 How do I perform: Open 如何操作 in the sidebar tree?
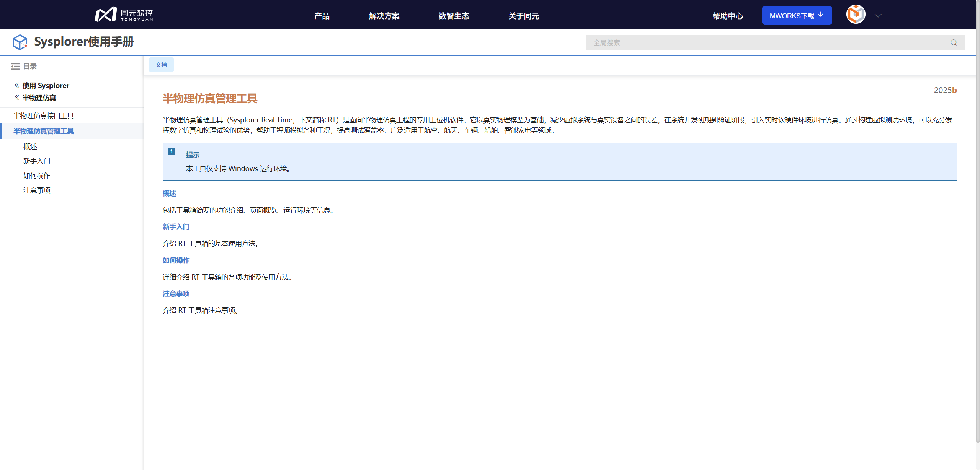coord(37,176)
